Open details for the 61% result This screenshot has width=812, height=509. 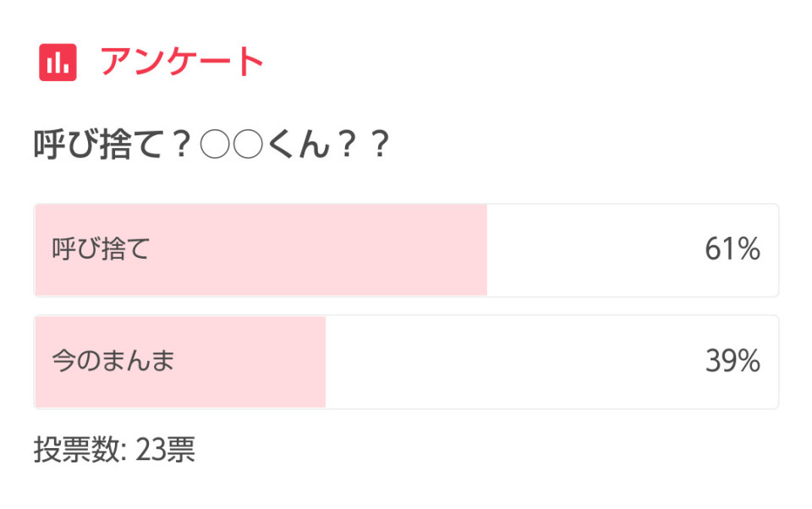click(406, 249)
